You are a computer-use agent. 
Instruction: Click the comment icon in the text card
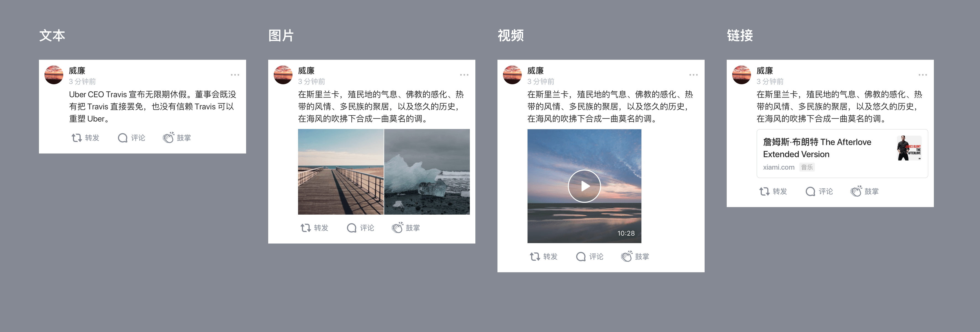click(123, 138)
